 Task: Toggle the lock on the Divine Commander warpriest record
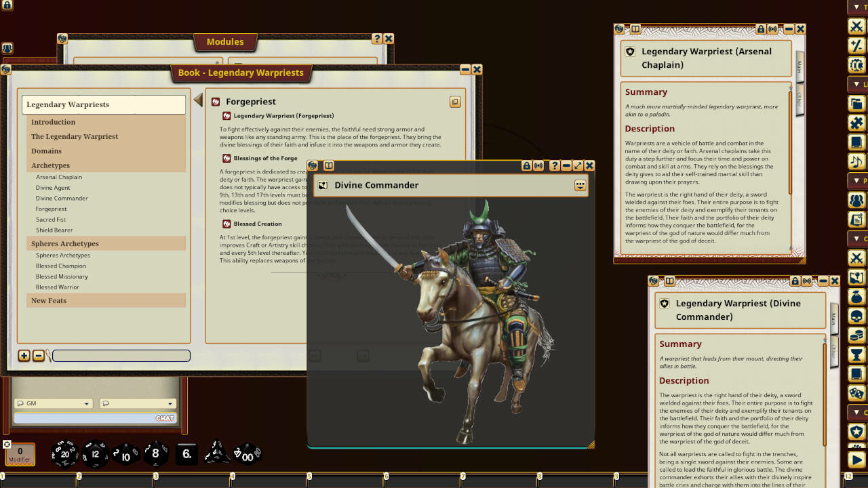(x=795, y=281)
